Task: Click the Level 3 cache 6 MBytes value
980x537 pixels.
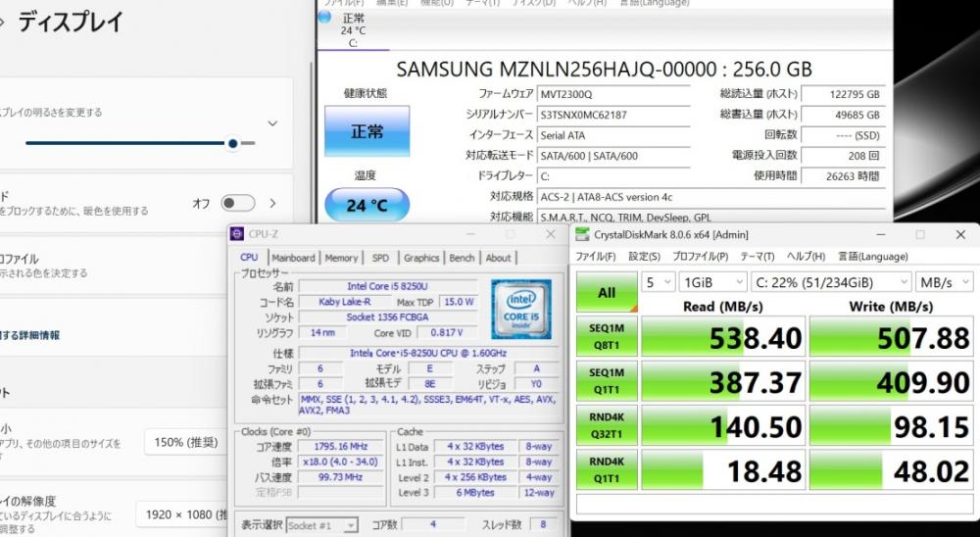Action: (475, 493)
